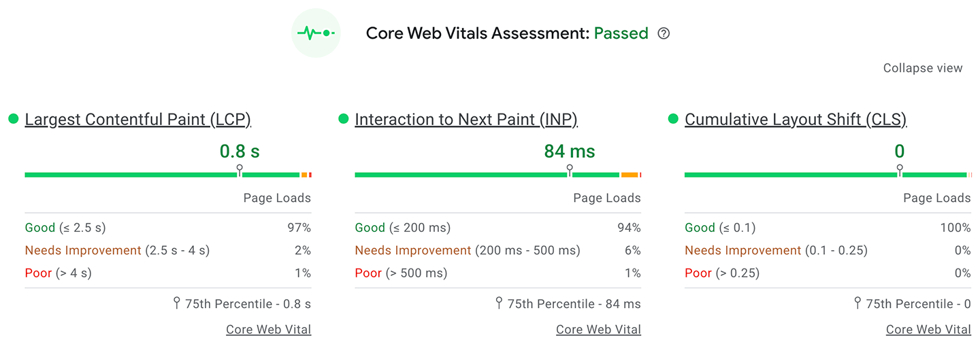Click the green Good segment of LCP bar
The height and width of the screenshot is (344, 980).
129,175
